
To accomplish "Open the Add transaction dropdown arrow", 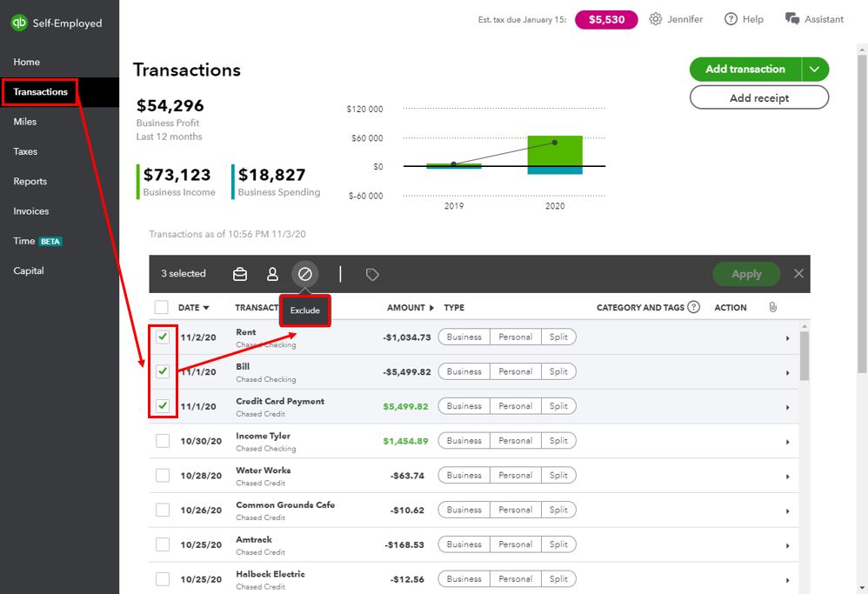I will pos(815,70).
